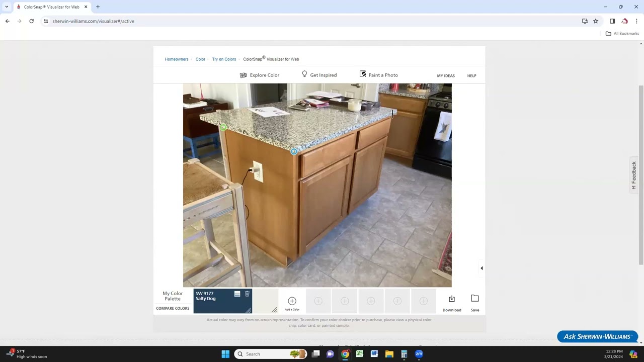Open MY IDEAS
Screen dimensions: 644x362
pyautogui.click(x=446, y=76)
